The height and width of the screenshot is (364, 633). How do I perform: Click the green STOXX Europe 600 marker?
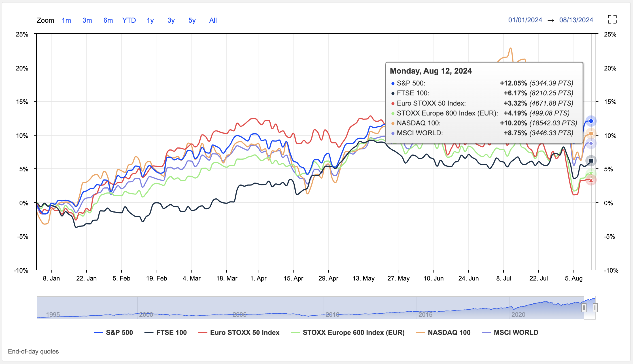[591, 174]
